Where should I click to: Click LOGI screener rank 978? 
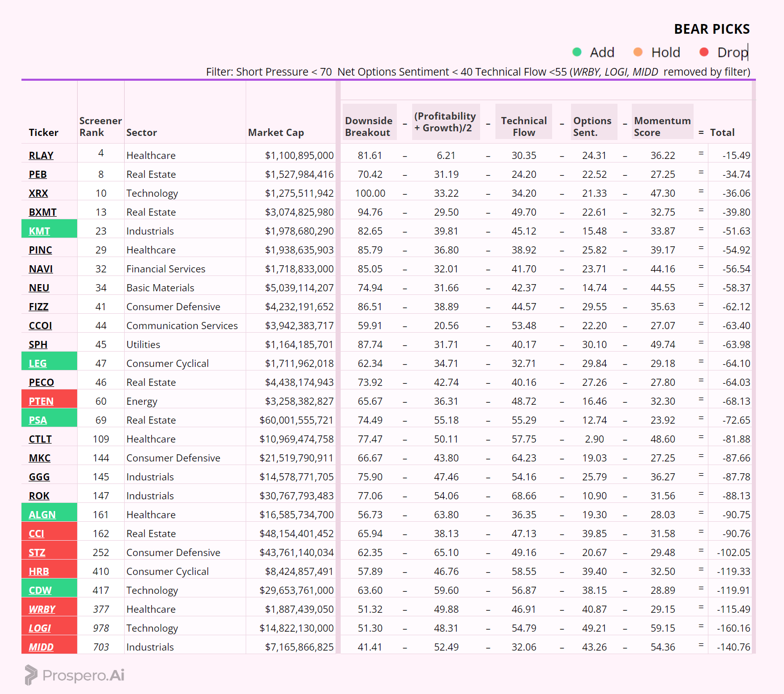point(101,628)
